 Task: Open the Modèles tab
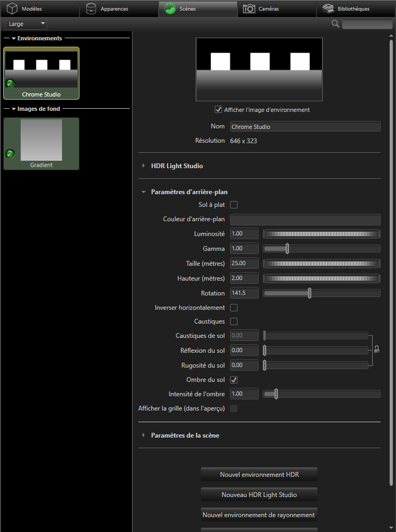pos(40,9)
